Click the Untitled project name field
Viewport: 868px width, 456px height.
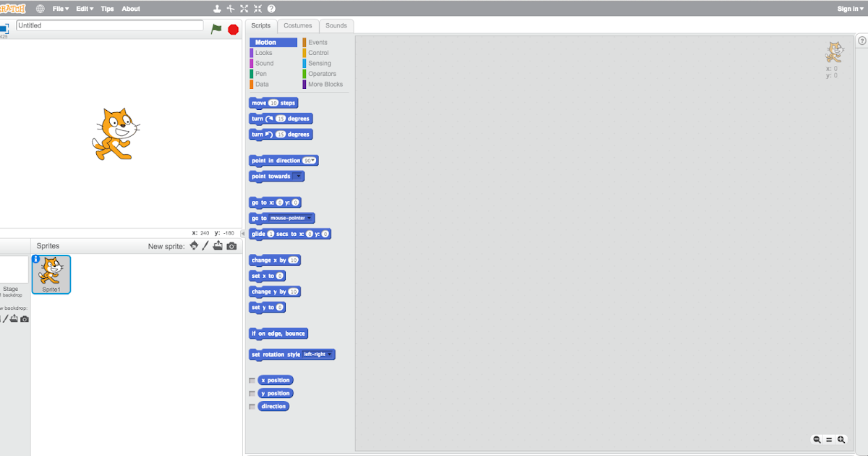[109, 25]
